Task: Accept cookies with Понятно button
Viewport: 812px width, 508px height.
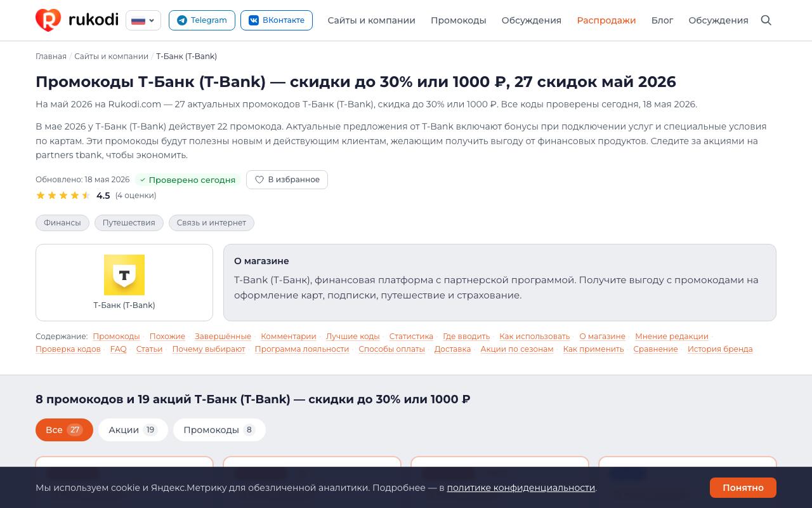Action: 743,488
